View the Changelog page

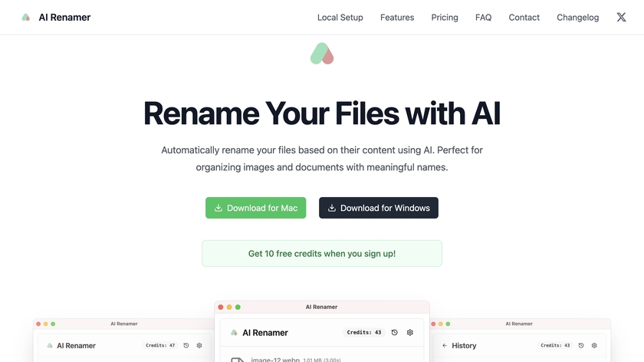[578, 18]
